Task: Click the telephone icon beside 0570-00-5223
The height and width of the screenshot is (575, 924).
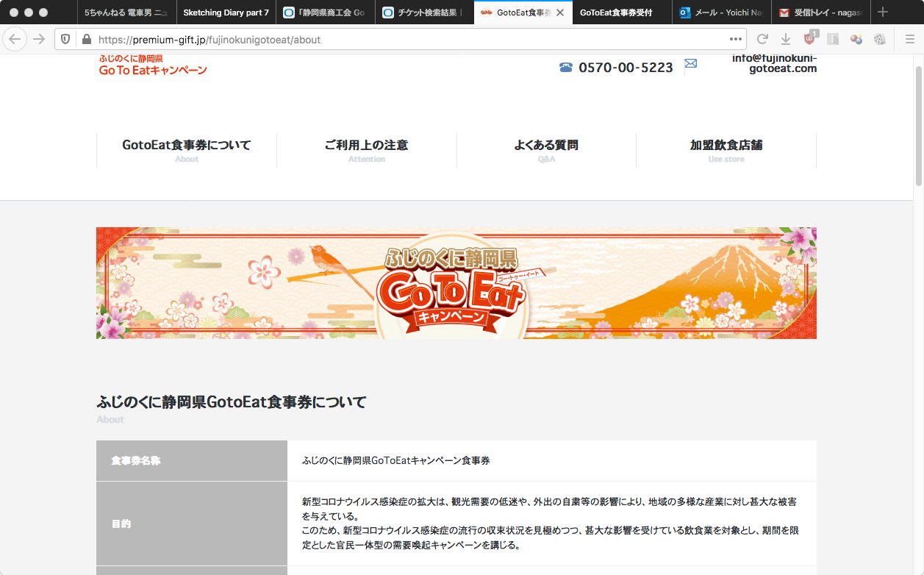Action: [566, 68]
